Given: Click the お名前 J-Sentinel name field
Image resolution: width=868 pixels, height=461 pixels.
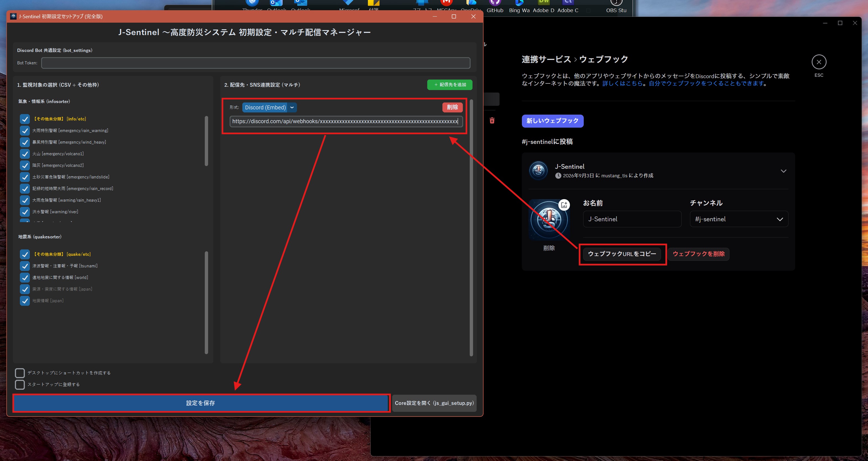Looking at the screenshot, I should click(632, 219).
